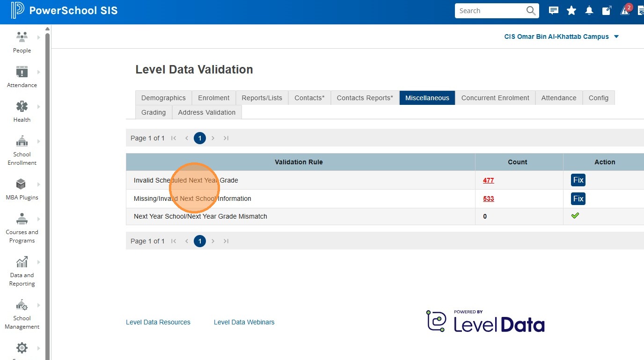
Task: Select the Contacts* tab
Action: coord(309,98)
